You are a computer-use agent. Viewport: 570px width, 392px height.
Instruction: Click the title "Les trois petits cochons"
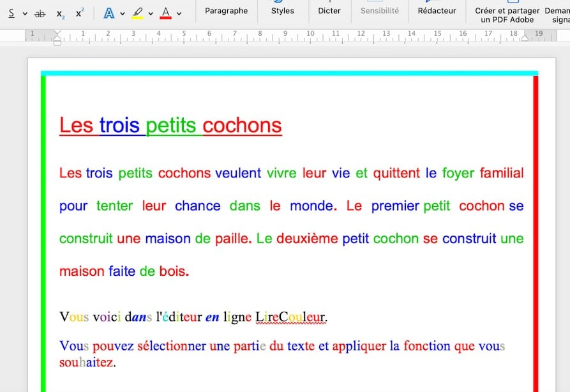coord(170,125)
